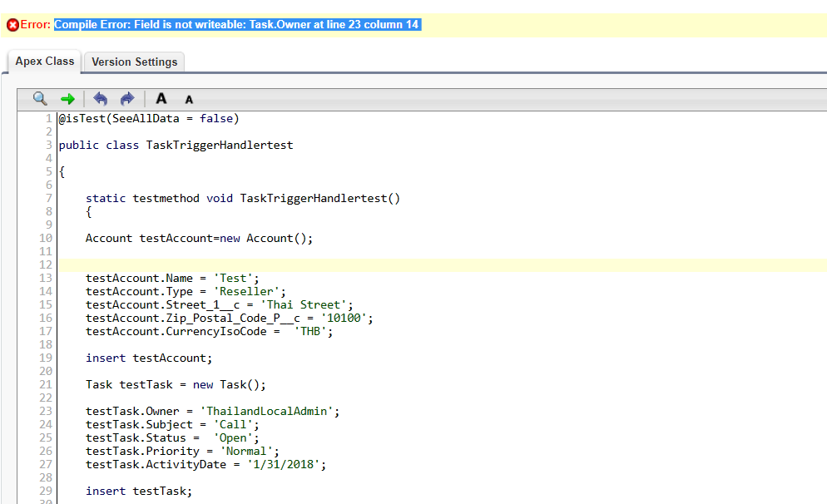The width and height of the screenshot is (827, 504).
Task: Undo the last edit with the toolbar arrow
Action: 100,99
